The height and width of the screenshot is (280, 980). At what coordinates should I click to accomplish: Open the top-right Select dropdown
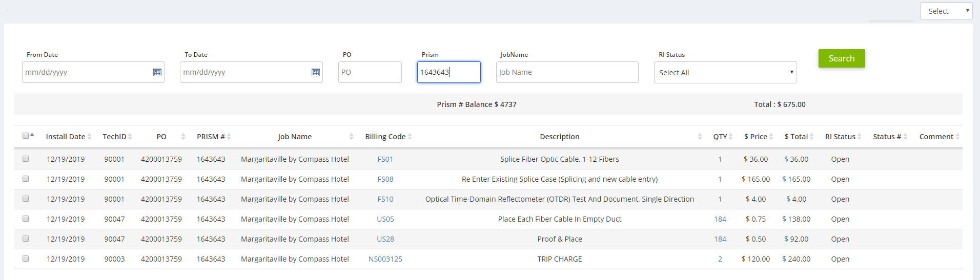point(946,11)
